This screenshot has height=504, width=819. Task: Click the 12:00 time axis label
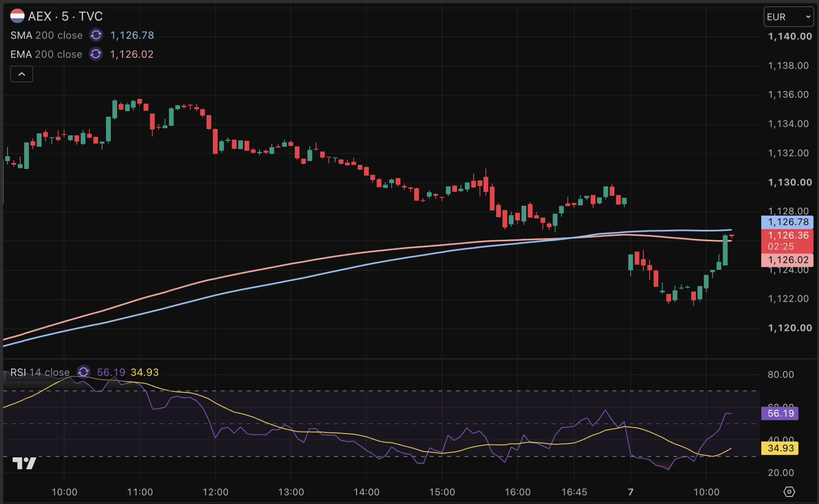pyautogui.click(x=216, y=492)
